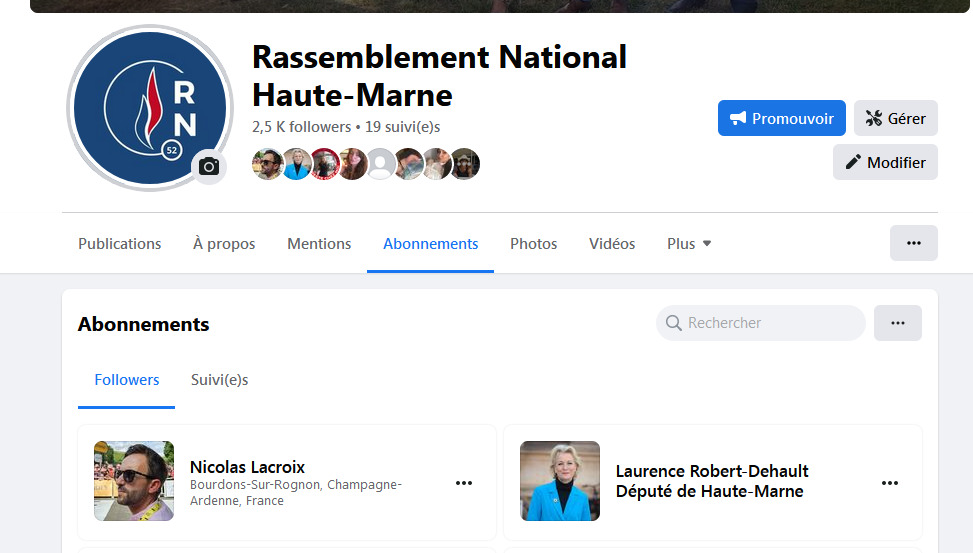973x553 pixels.
Task: Open the three-dot menu beside profile tabs
Action: [913, 243]
